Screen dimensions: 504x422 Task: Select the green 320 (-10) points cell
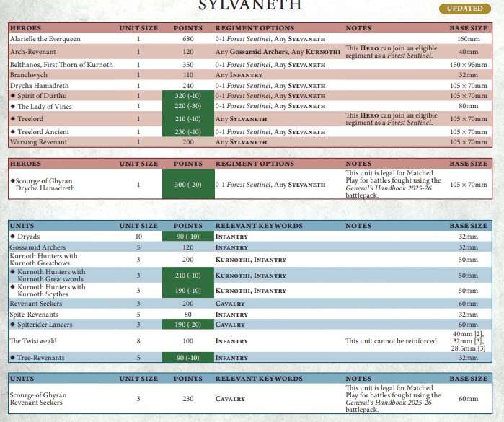pyautogui.click(x=187, y=96)
